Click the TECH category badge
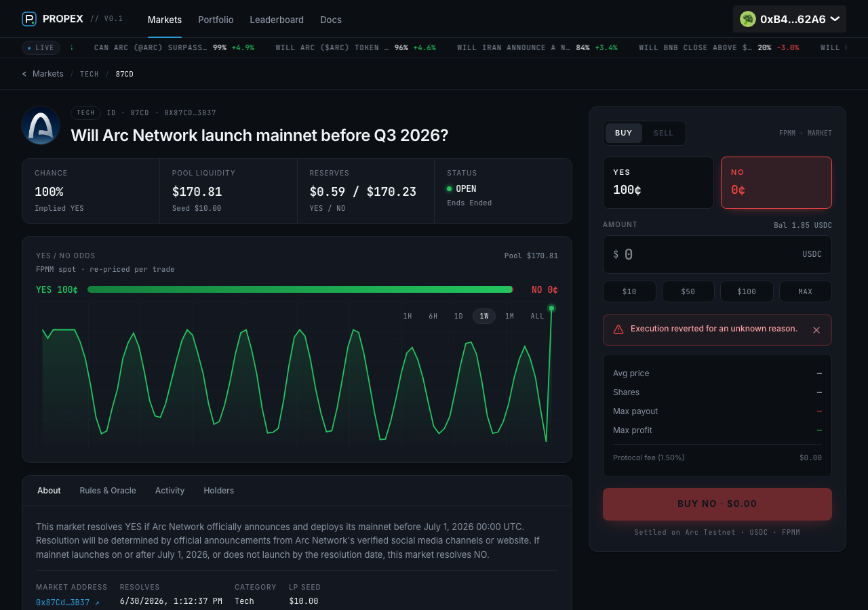This screenshot has height=610, width=868. [x=85, y=113]
